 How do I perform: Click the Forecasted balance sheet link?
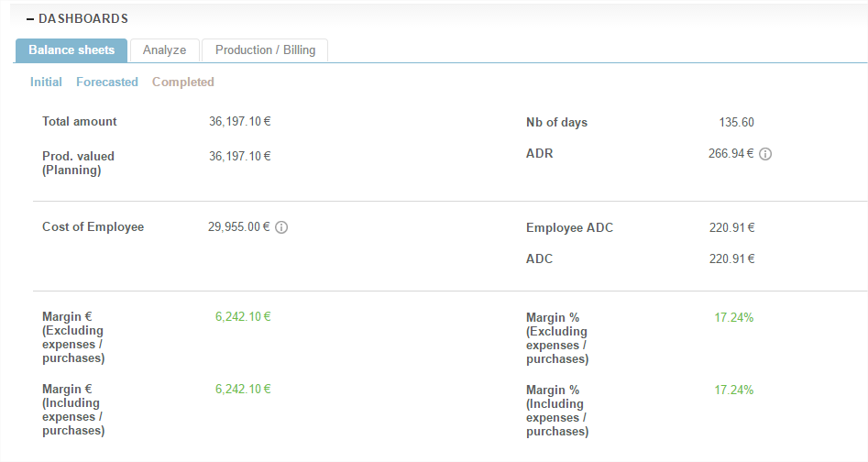pos(107,82)
